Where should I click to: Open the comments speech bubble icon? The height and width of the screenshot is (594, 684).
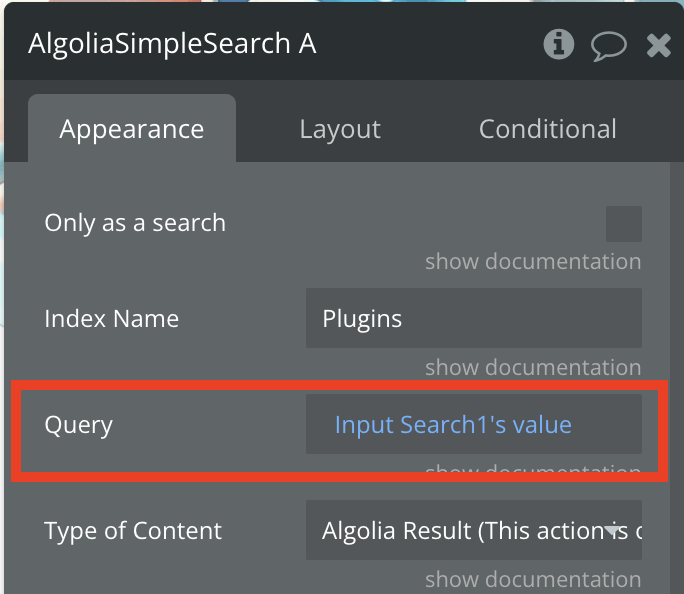pos(609,45)
